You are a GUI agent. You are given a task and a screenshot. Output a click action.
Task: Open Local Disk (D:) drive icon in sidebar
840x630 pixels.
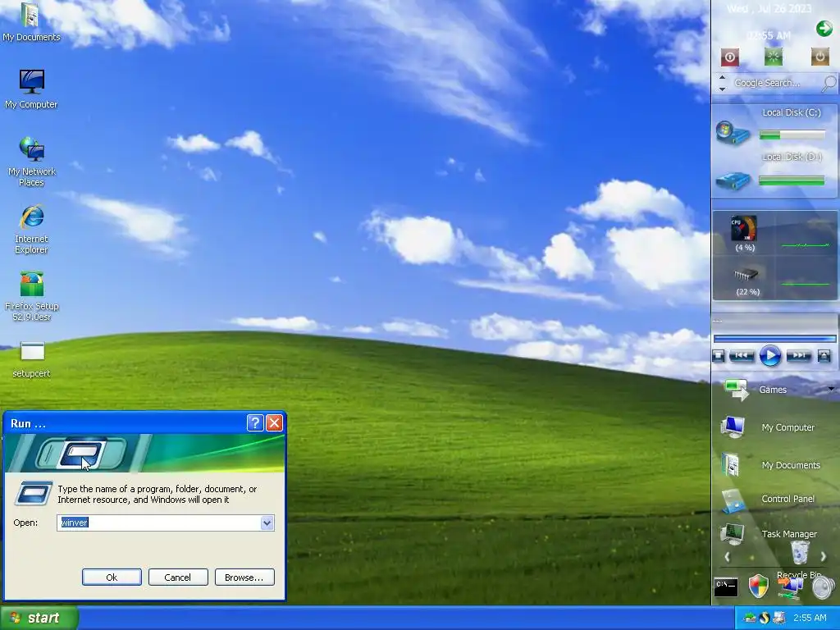(x=733, y=180)
